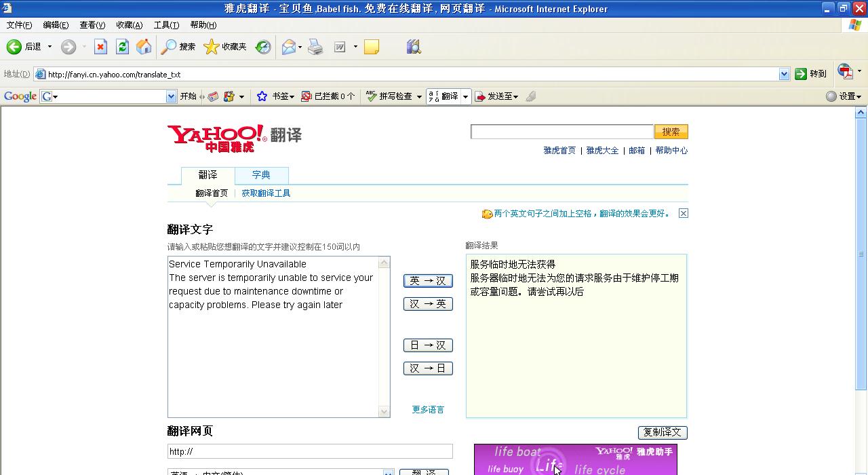This screenshot has height=475, width=868.
Task: Open the 编辑(E) menu
Action: 56,25
